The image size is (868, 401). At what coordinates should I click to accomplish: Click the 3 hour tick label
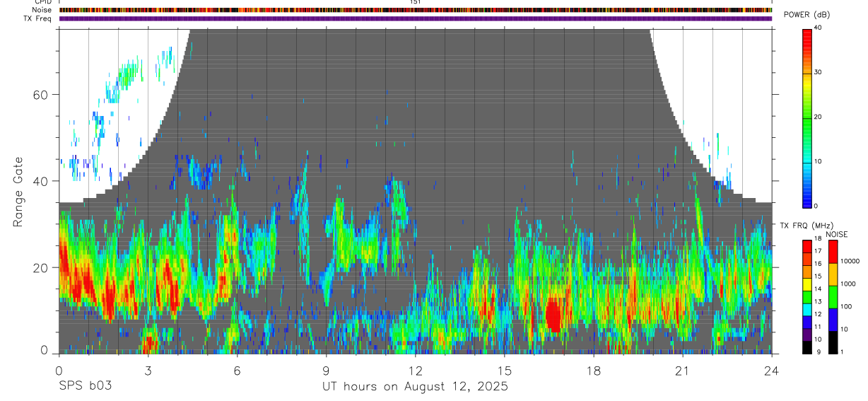(148, 371)
